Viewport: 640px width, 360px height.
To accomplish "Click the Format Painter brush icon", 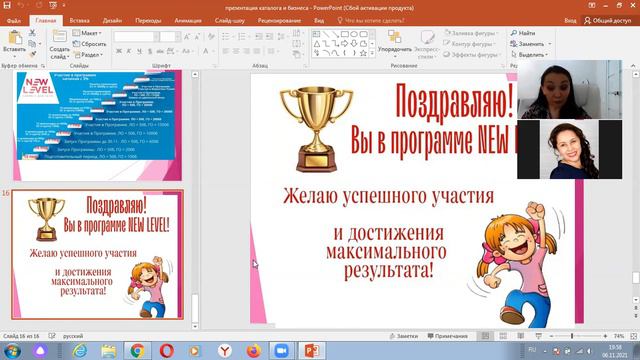I will [32, 54].
